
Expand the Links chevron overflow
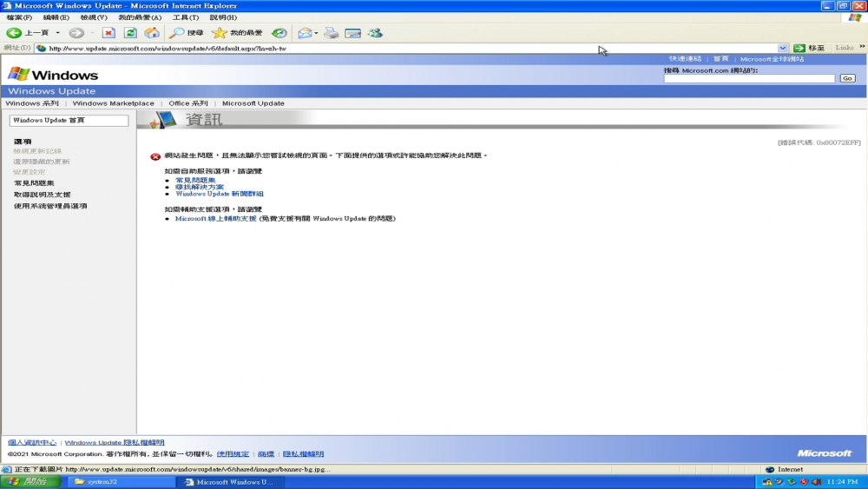click(862, 47)
